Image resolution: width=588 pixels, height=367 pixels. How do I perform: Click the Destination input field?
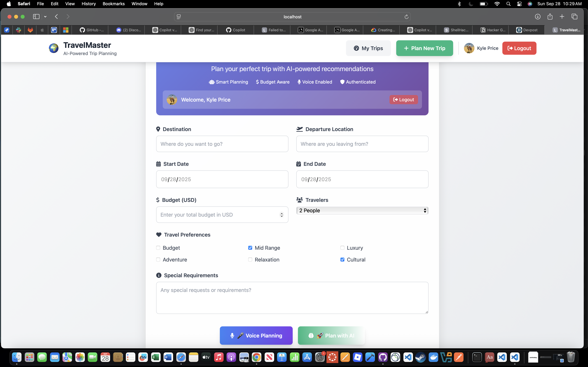pyautogui.click(x=222, y=144)
